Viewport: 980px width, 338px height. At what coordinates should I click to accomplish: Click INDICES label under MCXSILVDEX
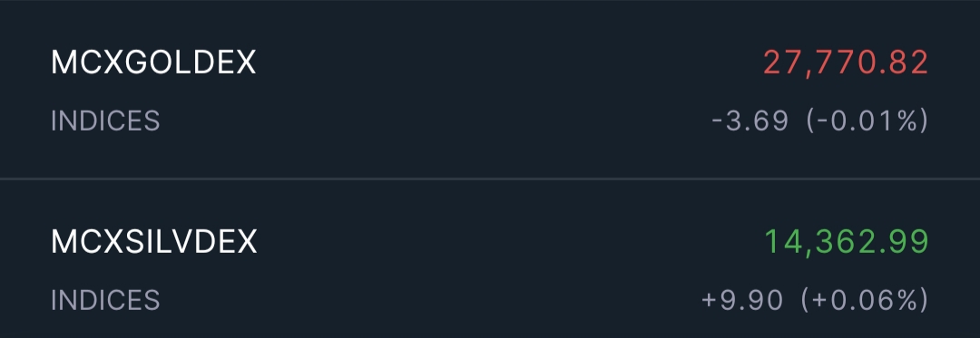105,300
